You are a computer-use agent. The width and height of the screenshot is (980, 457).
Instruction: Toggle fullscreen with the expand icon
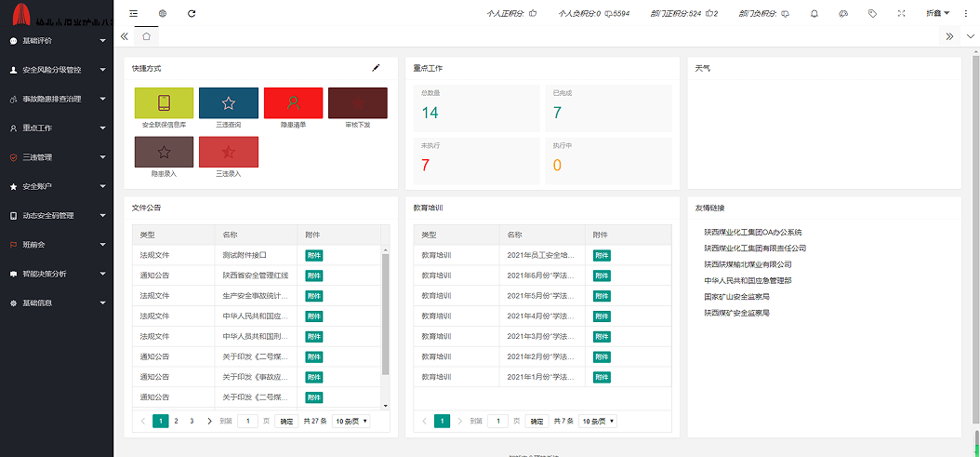[901, 13]
